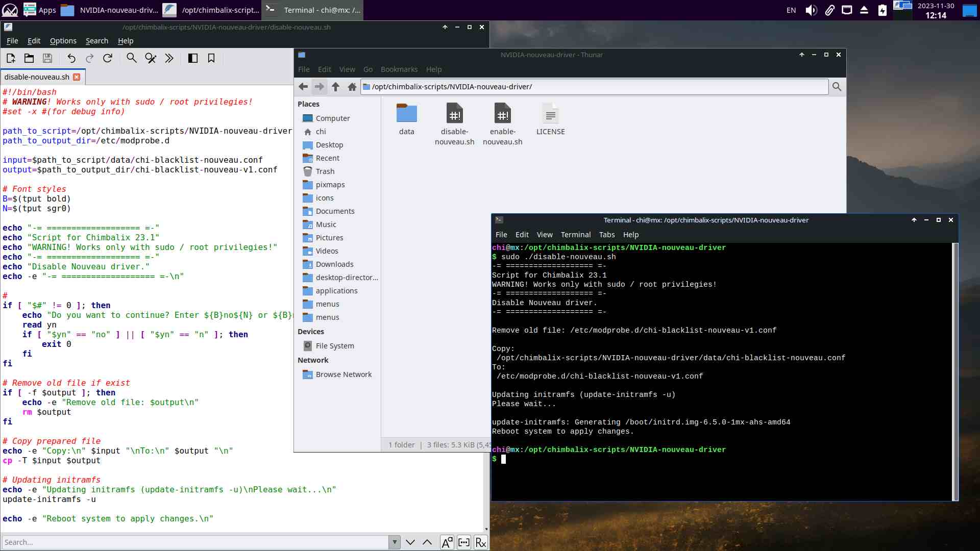The height and width of the screenshot is (551, 980).
Task: Click the terminal vertical scrollbar
Action: coord(955,371)
